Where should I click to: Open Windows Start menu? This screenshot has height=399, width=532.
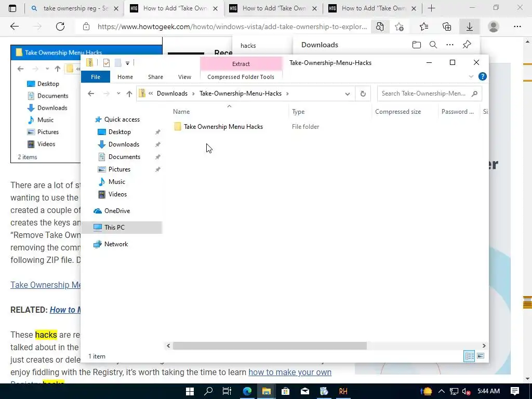190,391
